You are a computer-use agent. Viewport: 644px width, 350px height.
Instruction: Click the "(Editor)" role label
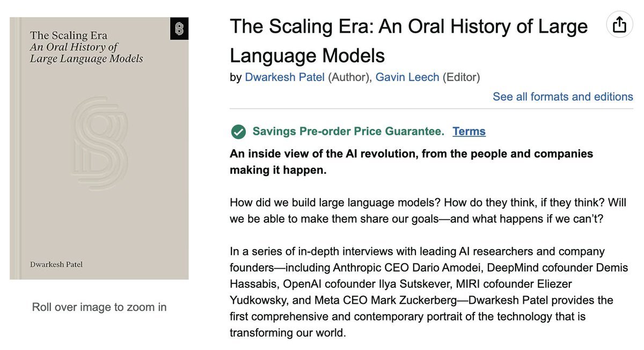tap(461, 77)
